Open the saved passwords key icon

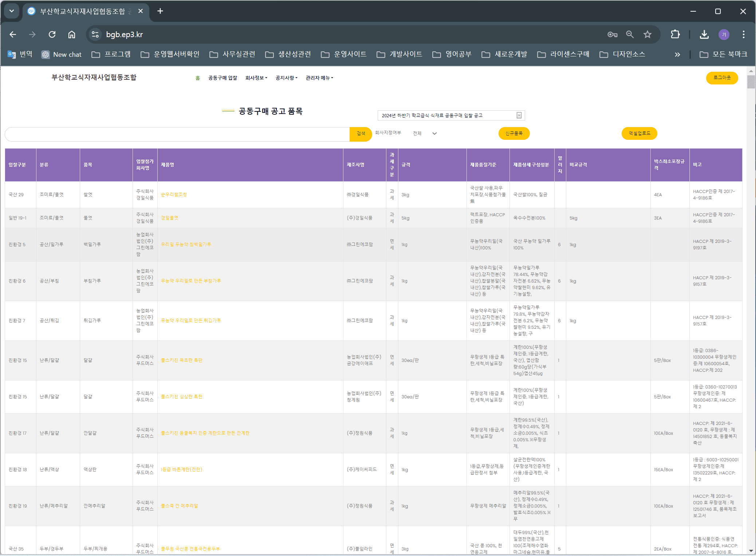click(x=613, y=35)
